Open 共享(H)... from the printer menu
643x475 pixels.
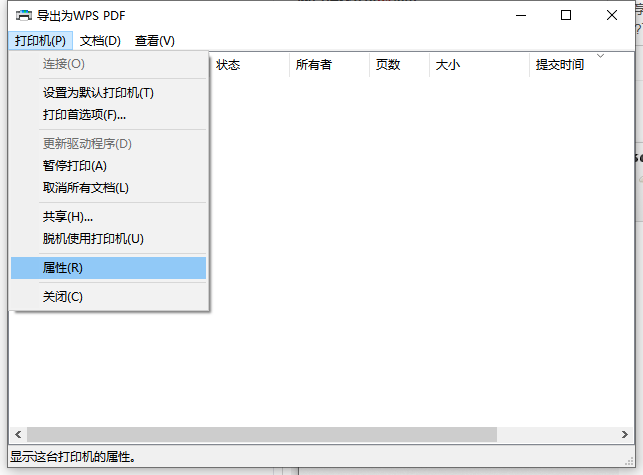(x=68, y=217)
